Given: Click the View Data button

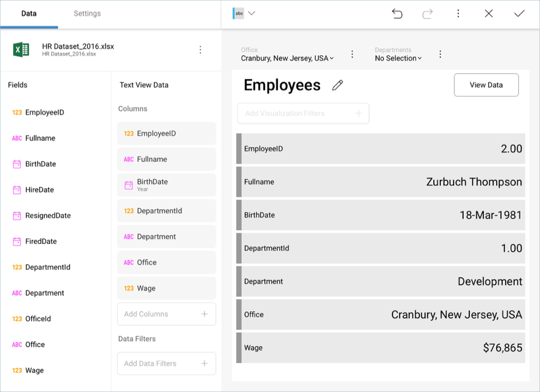Looking at the screenshot, I should click(486, 85).
